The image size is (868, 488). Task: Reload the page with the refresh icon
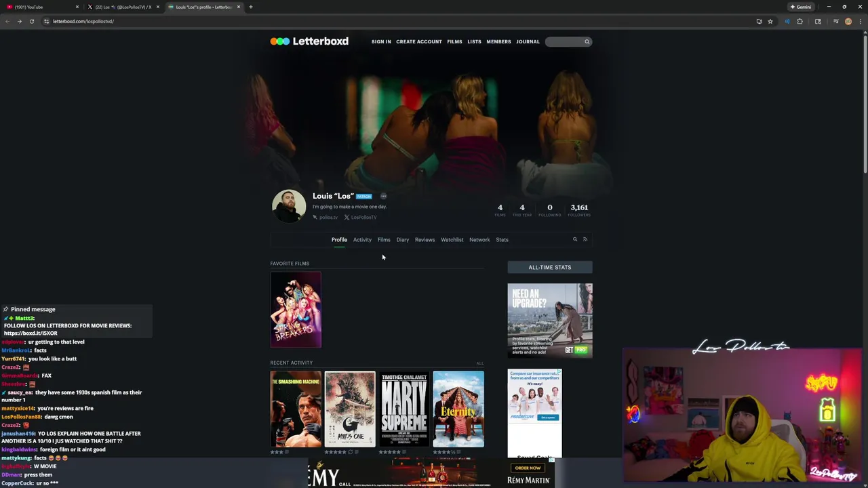pyautogui.click(x=31, y=21)
